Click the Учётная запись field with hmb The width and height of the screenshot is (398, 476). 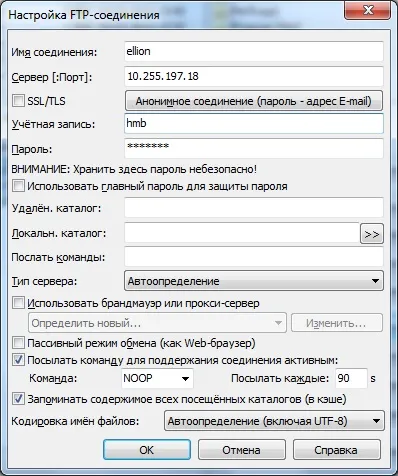[x=254, y=123]
